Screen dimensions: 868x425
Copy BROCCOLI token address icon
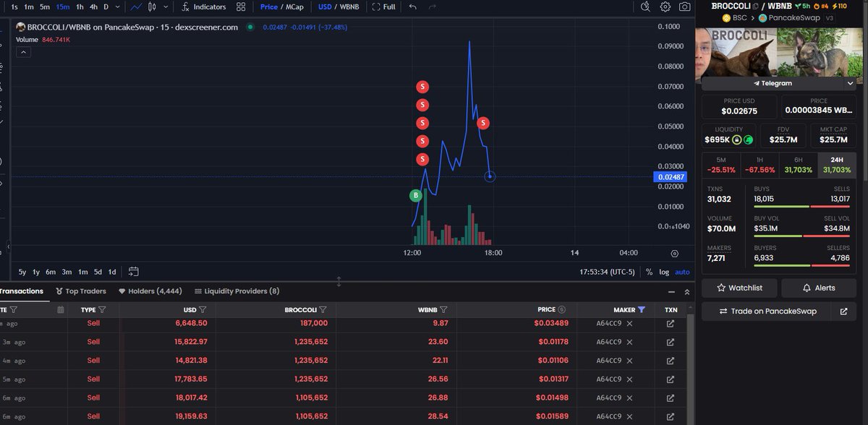[x=755, y=7]
